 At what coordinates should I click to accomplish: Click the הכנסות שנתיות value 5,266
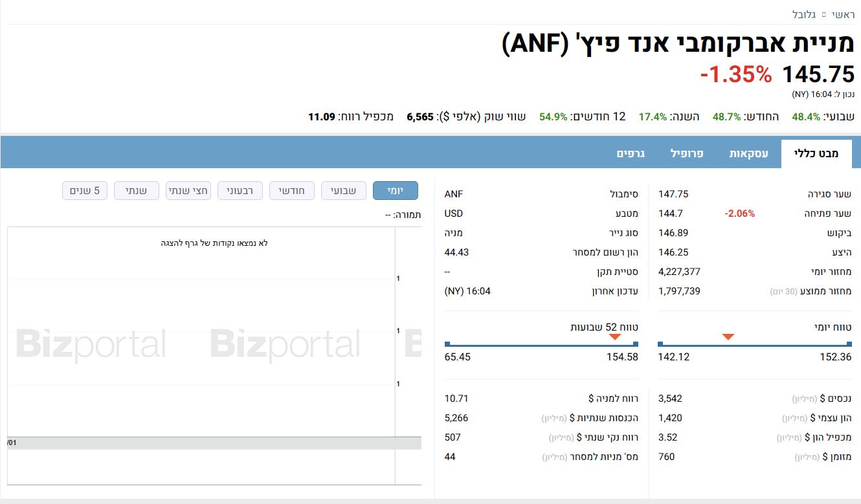(456, 418)
